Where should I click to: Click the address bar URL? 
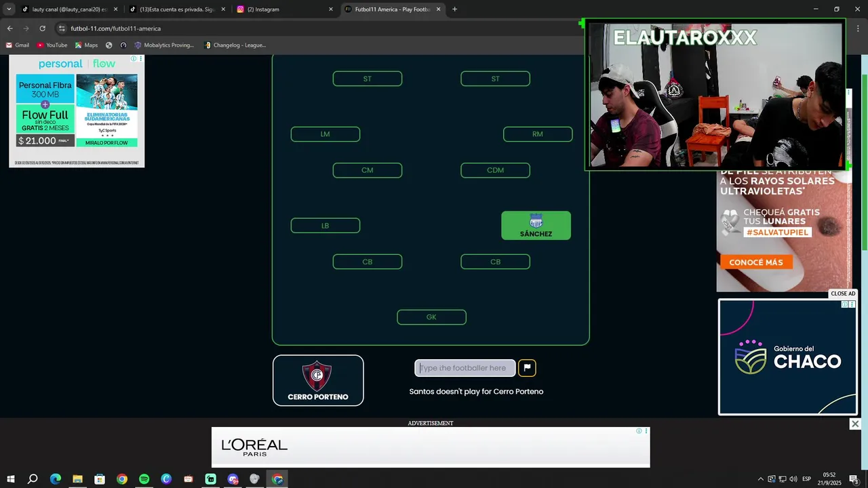[x=116, y=28]
